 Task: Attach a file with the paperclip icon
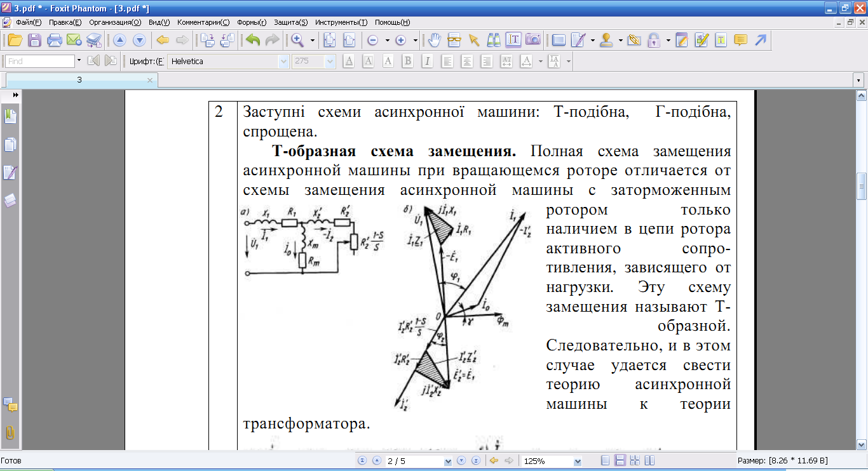[634, 40]
